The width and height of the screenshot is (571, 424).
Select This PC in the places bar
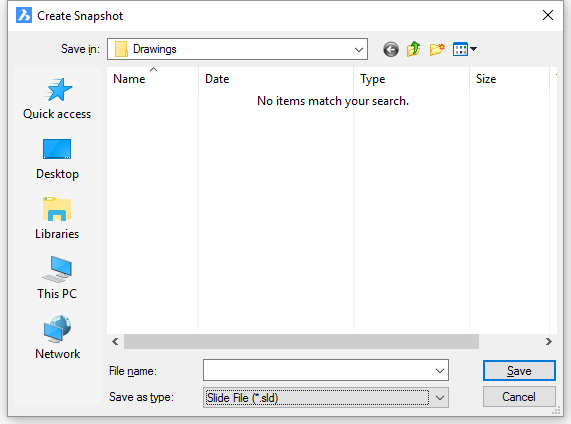pos(57,278)
